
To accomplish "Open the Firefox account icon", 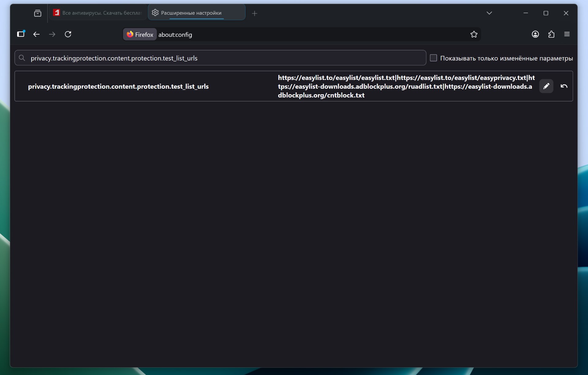I will pos(535,34).
